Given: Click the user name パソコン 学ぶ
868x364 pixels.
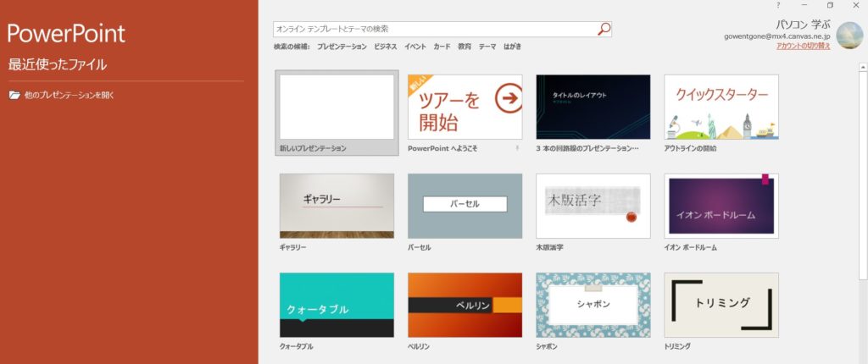Looking at the screenshot, I should 803,25.
